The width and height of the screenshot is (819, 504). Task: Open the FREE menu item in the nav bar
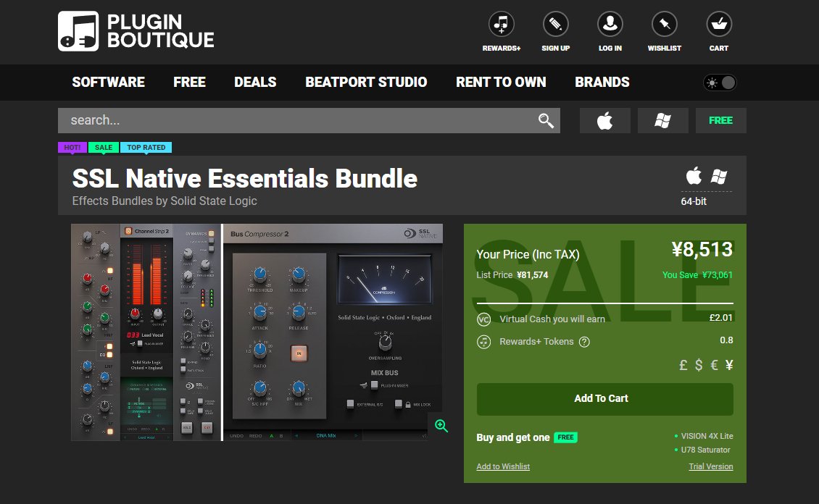click(190, 82)
